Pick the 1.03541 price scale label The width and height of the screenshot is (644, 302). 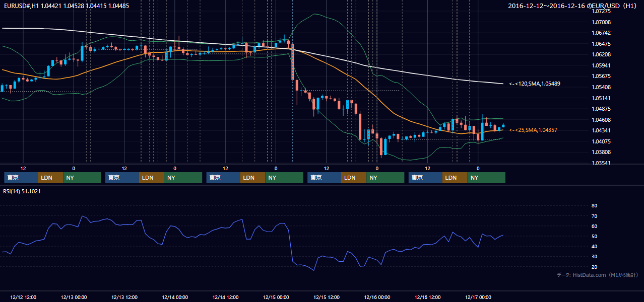[x=602, y=163]
